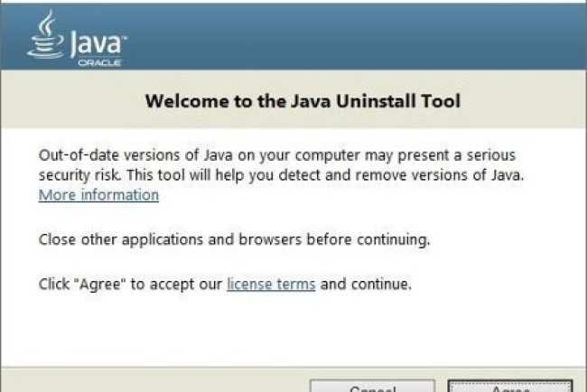Click the 'before continuing' phrase
The image size is (587, 392).
tap(376, 240)
